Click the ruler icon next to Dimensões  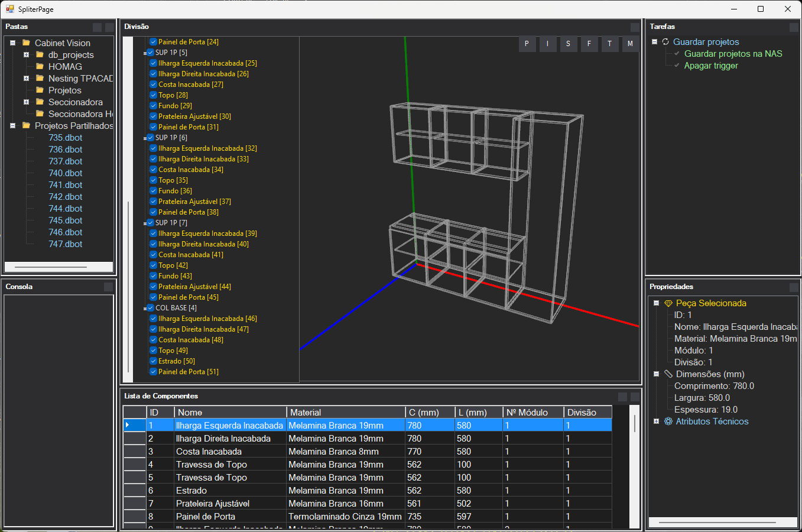coord(668,374)
